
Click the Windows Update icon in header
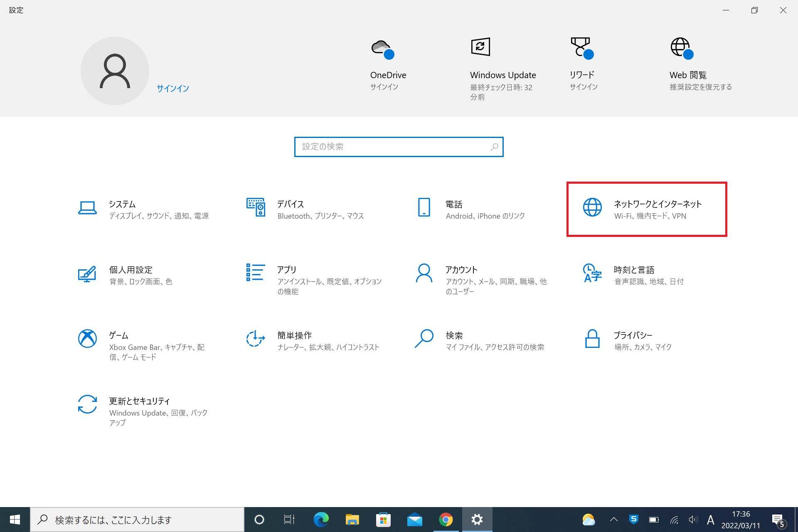point(480,47)
